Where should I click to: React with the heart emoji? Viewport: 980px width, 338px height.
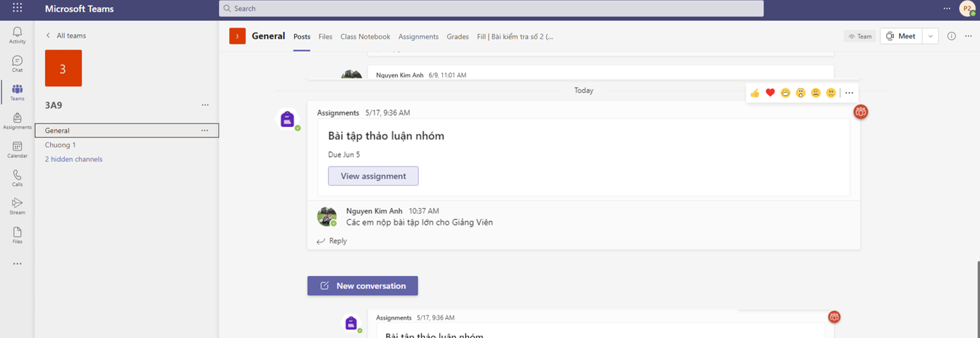[x=770, y=93]
